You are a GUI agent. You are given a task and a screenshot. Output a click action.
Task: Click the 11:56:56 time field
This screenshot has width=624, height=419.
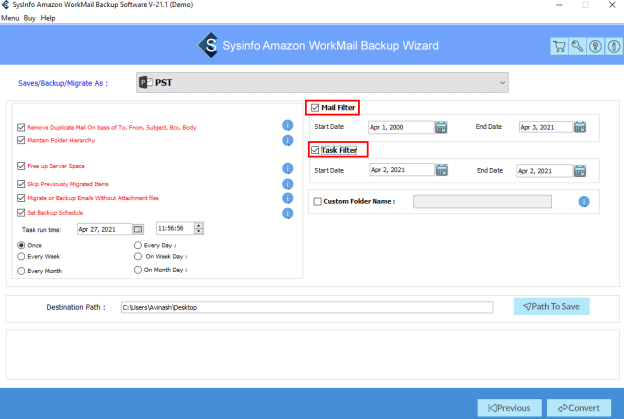coord(175,228)
